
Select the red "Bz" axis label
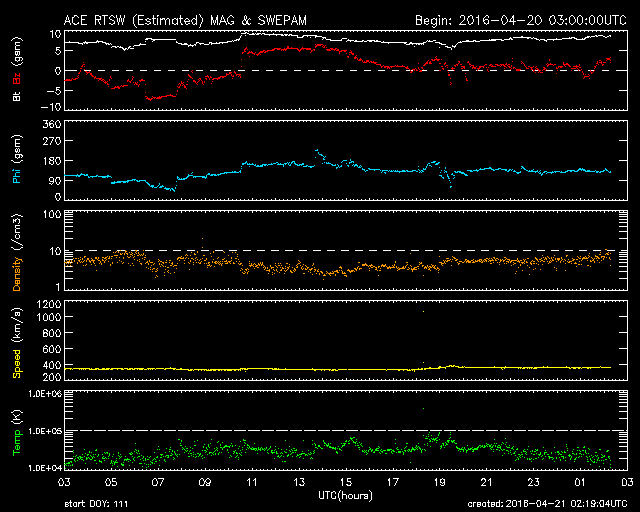(17, 79)
